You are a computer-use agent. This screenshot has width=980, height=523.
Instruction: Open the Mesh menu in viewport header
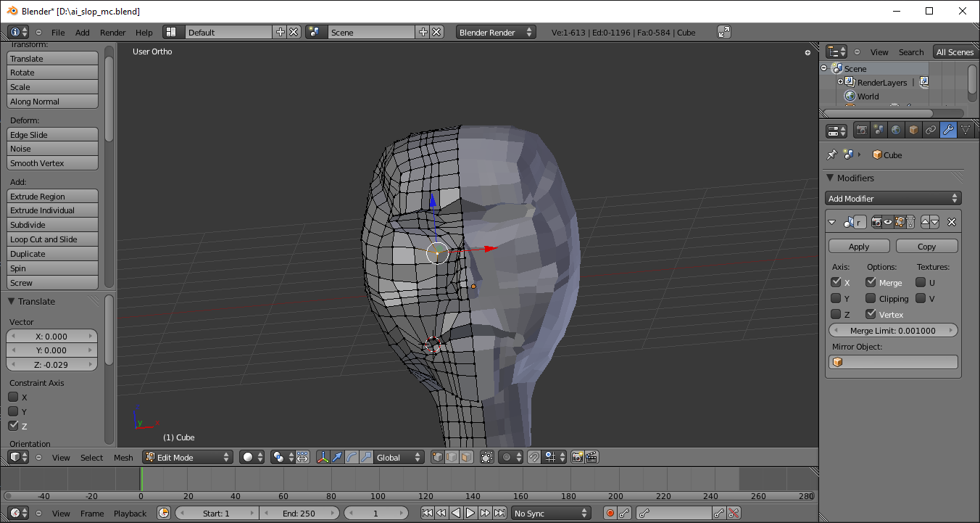coord(123,458)
